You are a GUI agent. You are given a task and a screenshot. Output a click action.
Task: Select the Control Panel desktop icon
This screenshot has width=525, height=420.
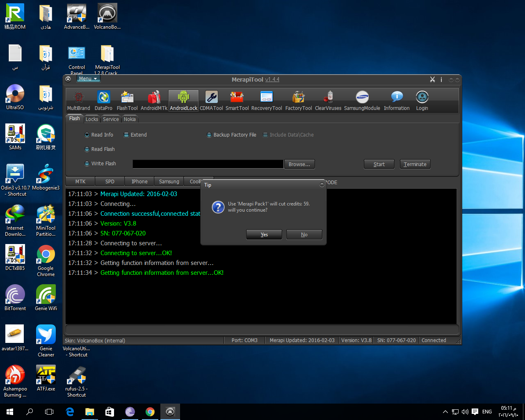click(x=77, y=60)
